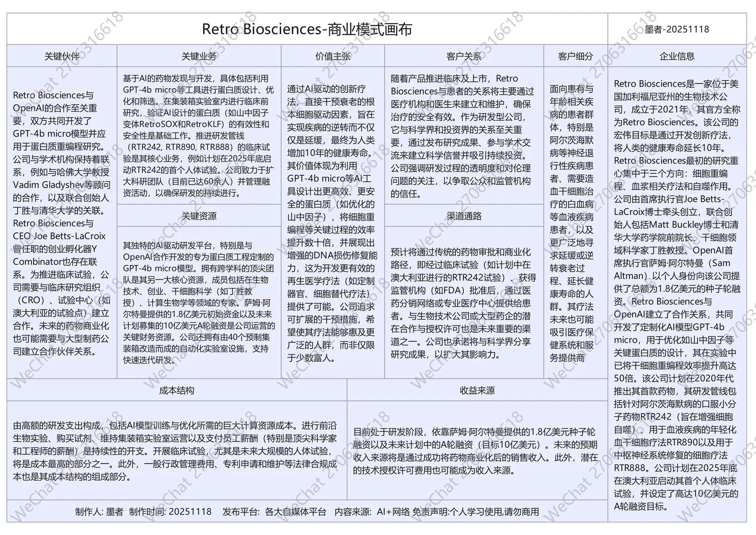This screenshot has width=756, height=535.
Task: Click the key resources paragraph starting "其独特的AI驱动研发平台"
Action: click(x=199, y=302)
